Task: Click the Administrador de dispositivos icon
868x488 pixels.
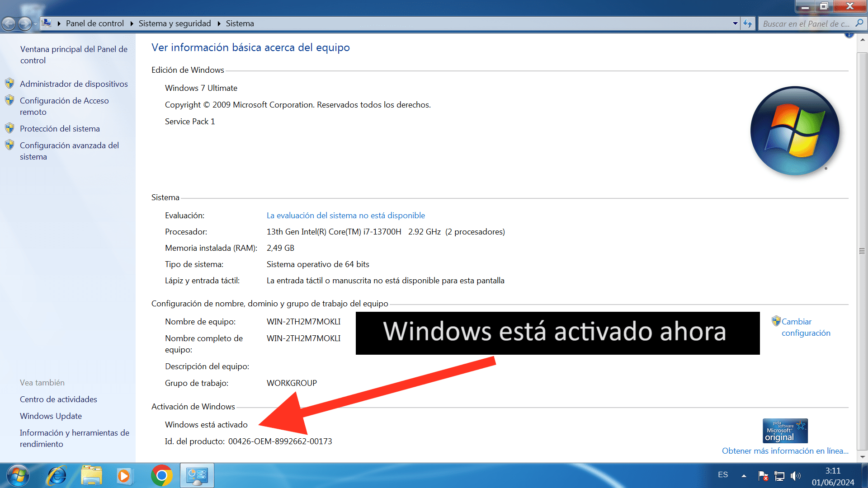Action: pyautogui.click(x=9, y=84)
